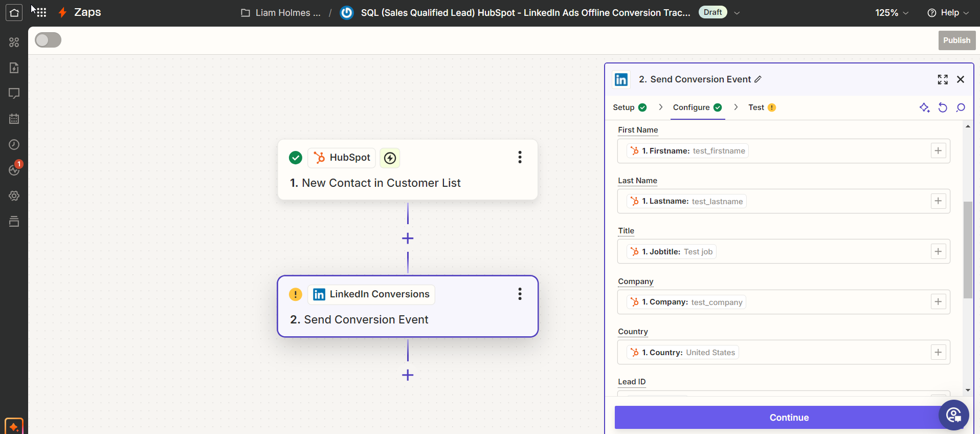Open the versions stack icon in sidebar
980x434 pixels.
[x=14, y=221]
